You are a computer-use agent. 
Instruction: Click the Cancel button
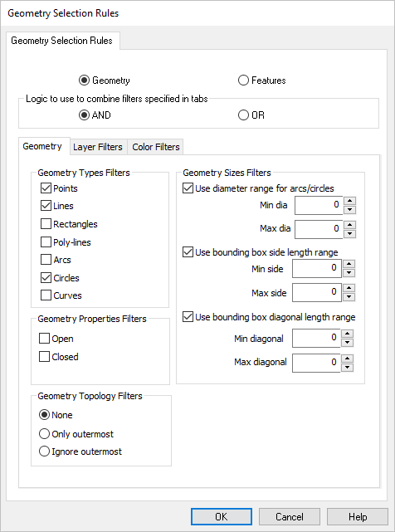pos(290,516)
